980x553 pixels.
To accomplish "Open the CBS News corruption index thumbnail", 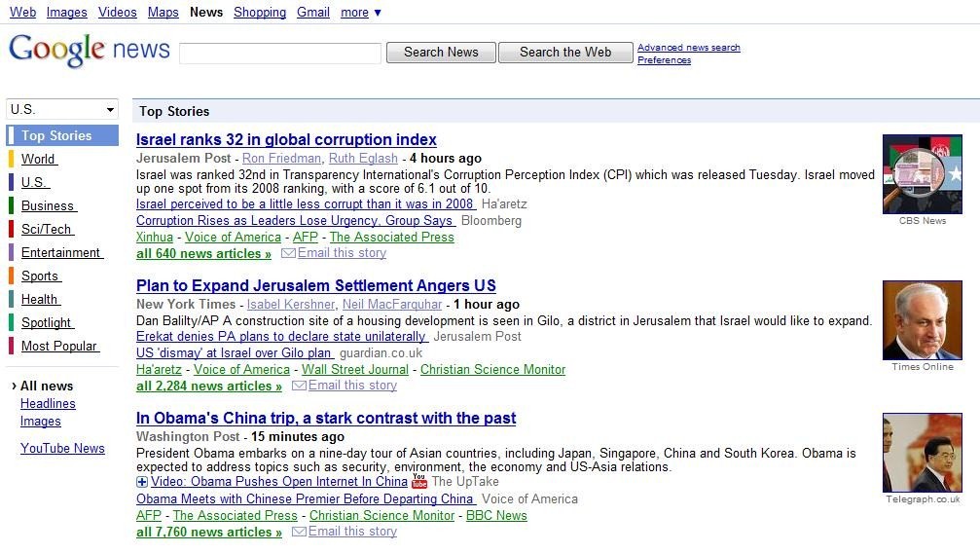I will [x=922, y=174].
